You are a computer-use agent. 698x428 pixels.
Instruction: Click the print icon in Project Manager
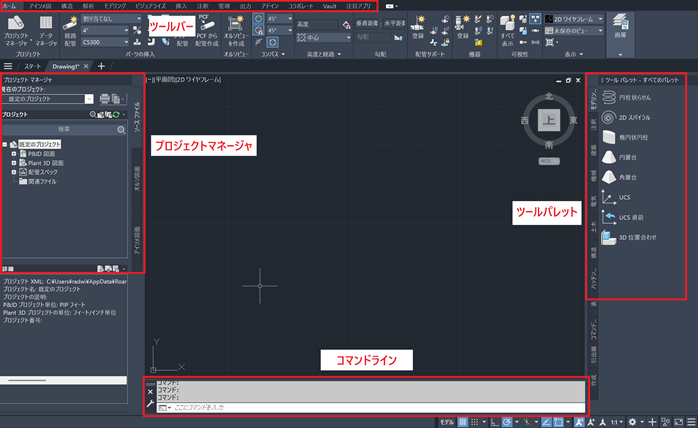[104, 98]
